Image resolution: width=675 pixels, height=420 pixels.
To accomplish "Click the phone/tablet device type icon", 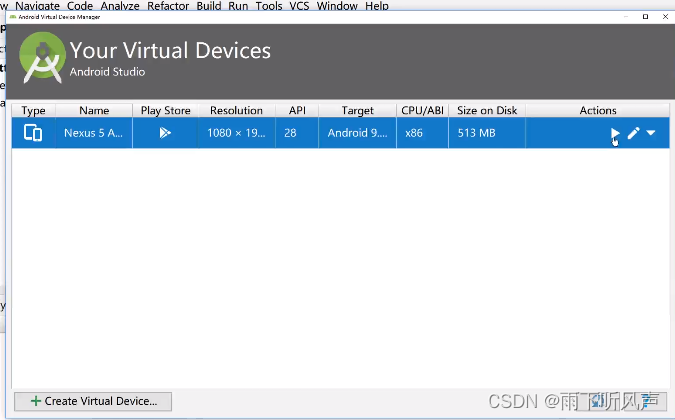I will 33,133.
